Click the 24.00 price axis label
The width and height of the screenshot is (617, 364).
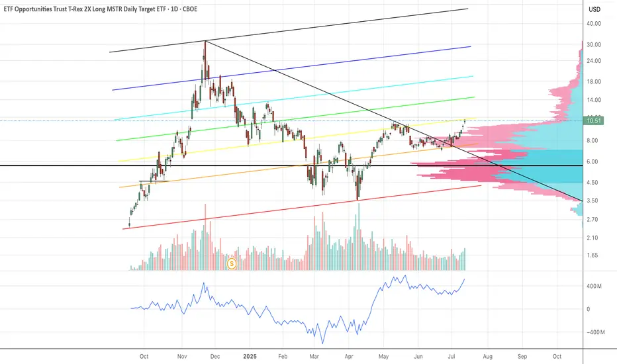click(x=594, y=61)
